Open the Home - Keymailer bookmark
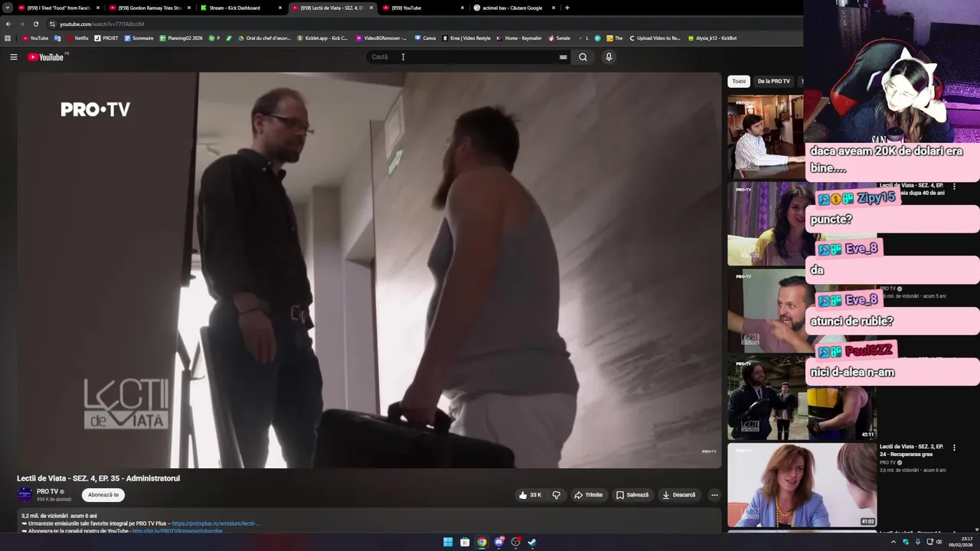 pyautogui.click(x=519, y=37)
